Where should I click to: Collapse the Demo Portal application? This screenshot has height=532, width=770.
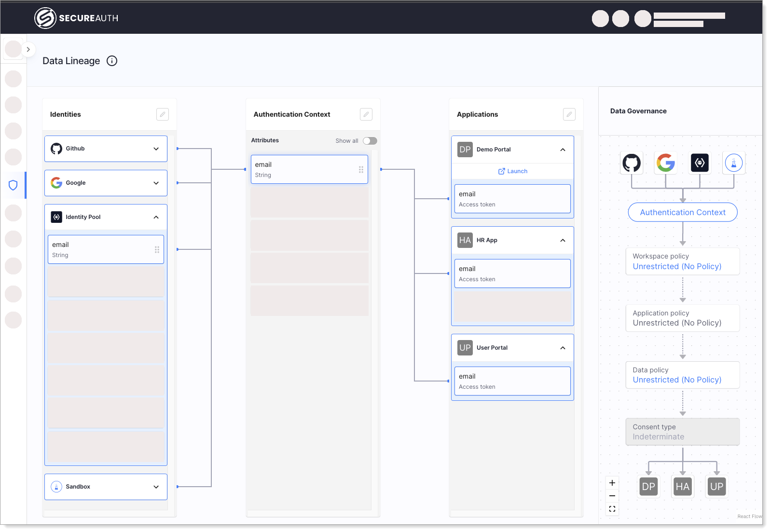(x=563, y=150)
